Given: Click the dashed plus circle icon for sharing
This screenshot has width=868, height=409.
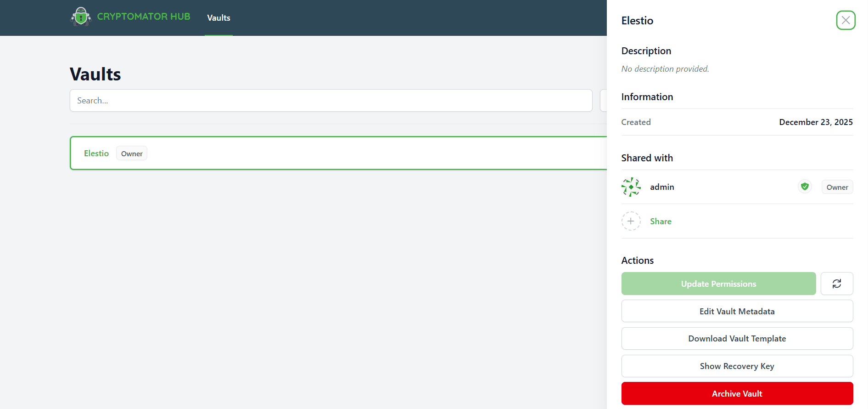Looking at the screenshot, I should tap(631, 221).
